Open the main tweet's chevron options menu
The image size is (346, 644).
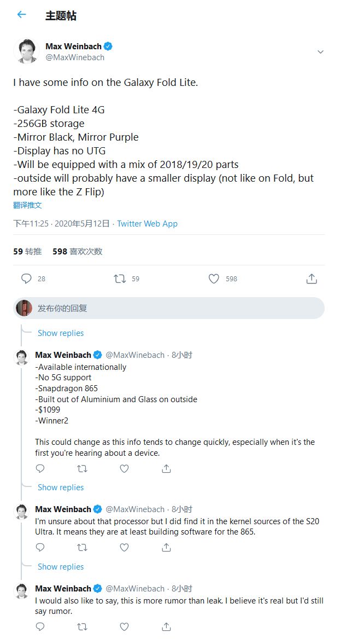point(320,52)
